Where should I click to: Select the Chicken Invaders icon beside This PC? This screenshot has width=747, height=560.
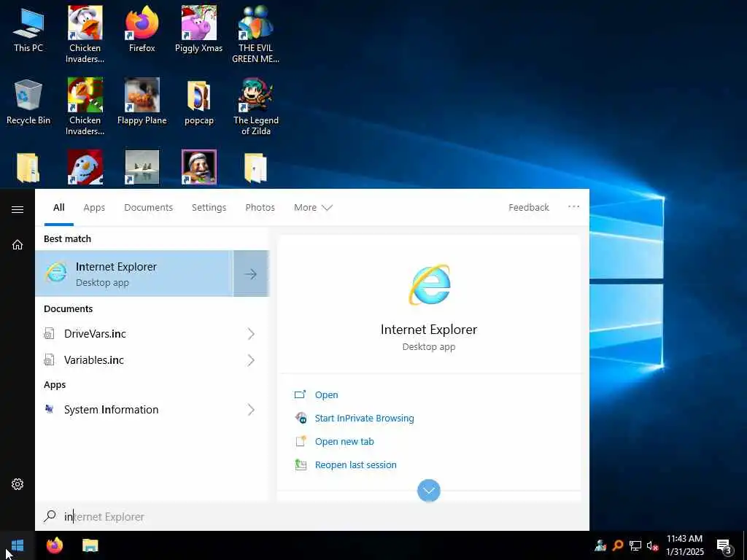[x=85, y=34]
